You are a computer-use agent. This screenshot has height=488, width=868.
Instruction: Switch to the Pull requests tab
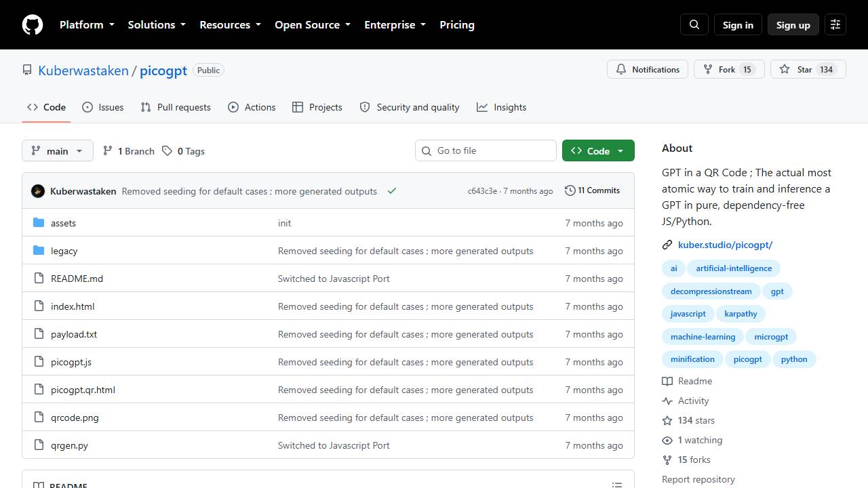click(x=176, y=107)
